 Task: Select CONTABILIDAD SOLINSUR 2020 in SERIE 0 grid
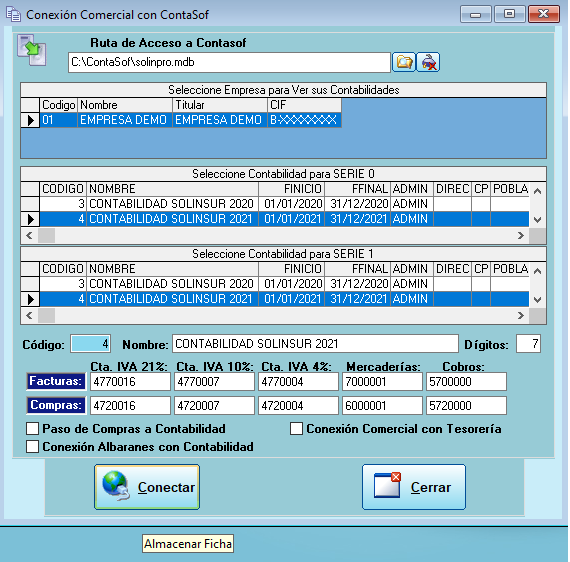172,204
